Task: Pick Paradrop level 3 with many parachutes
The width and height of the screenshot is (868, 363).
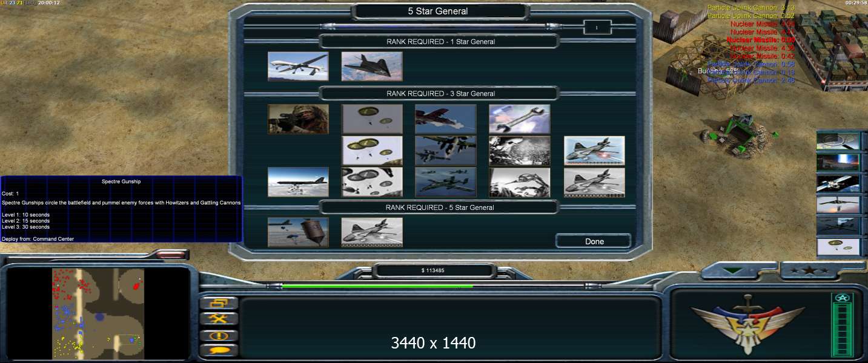Action: [372, 182]
